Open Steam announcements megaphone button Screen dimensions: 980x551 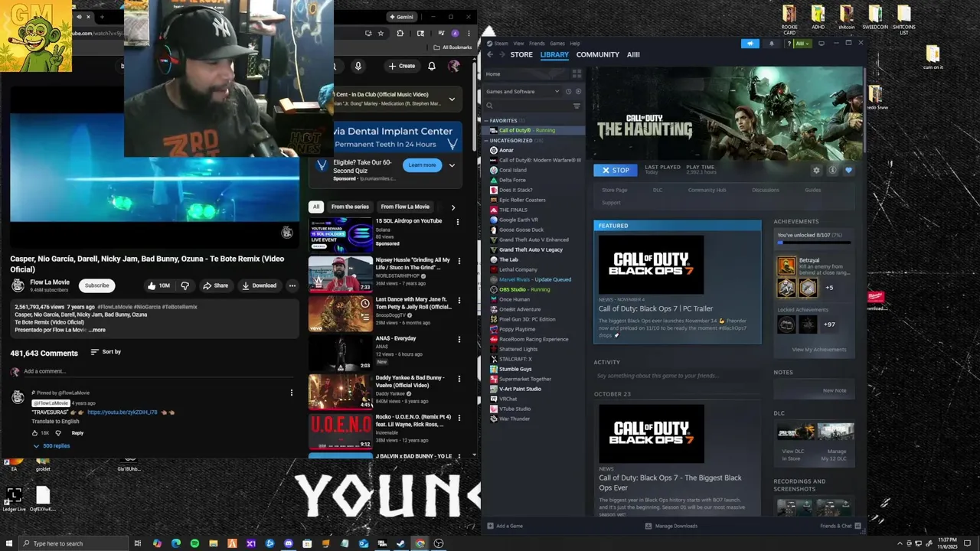pyautogui.click(x=750, y=44)
